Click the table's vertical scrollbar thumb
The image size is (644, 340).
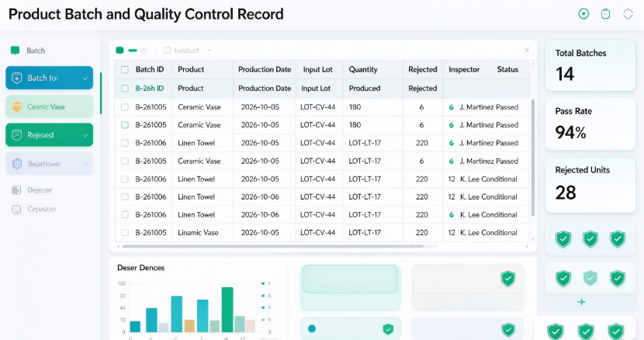(533, 158)
